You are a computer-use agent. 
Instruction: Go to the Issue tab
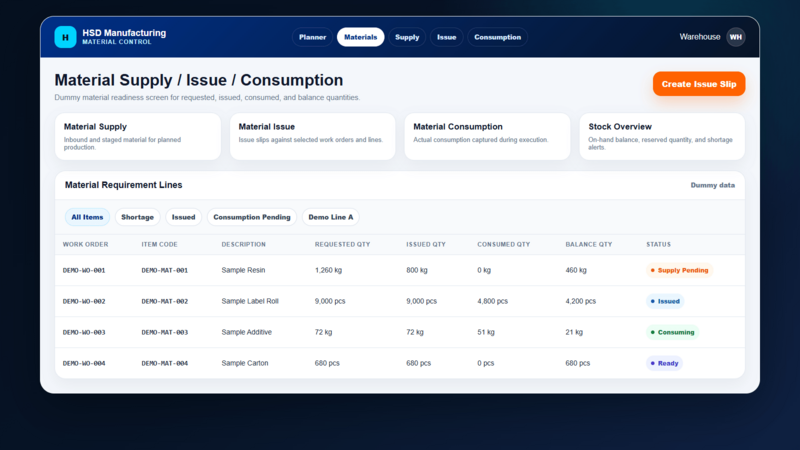[x=446, y=37]
